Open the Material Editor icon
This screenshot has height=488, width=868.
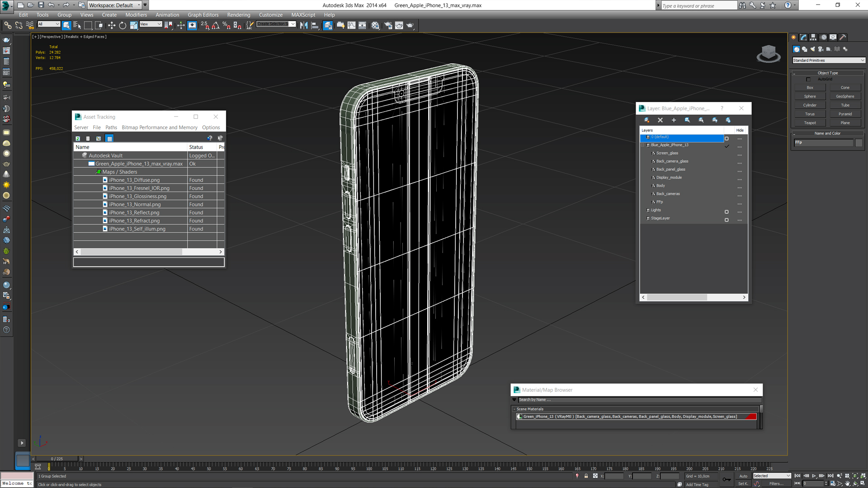(x=375, y=26)
